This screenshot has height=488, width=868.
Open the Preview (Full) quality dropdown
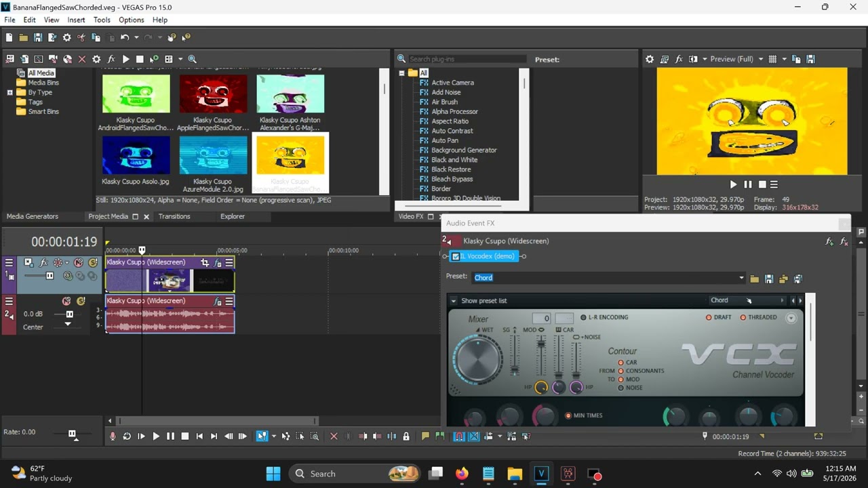[x=736, y=59]
